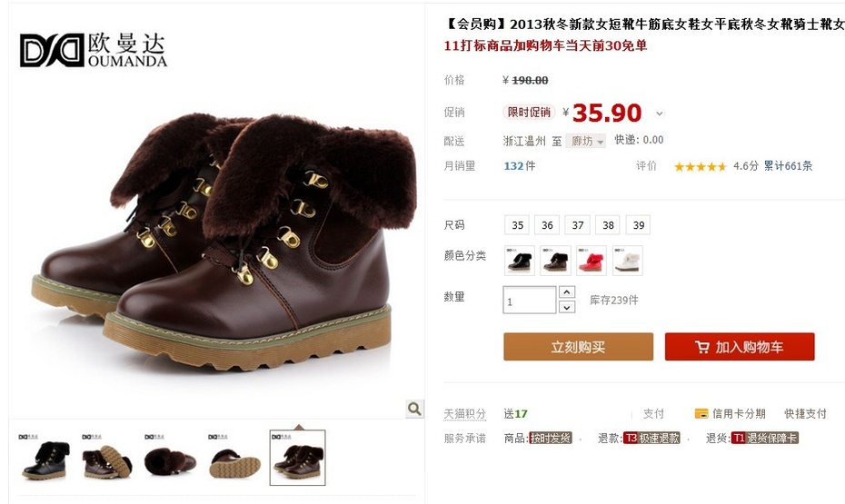845x504 pixels.
Task: Select size 35
Action: (517, 225)
